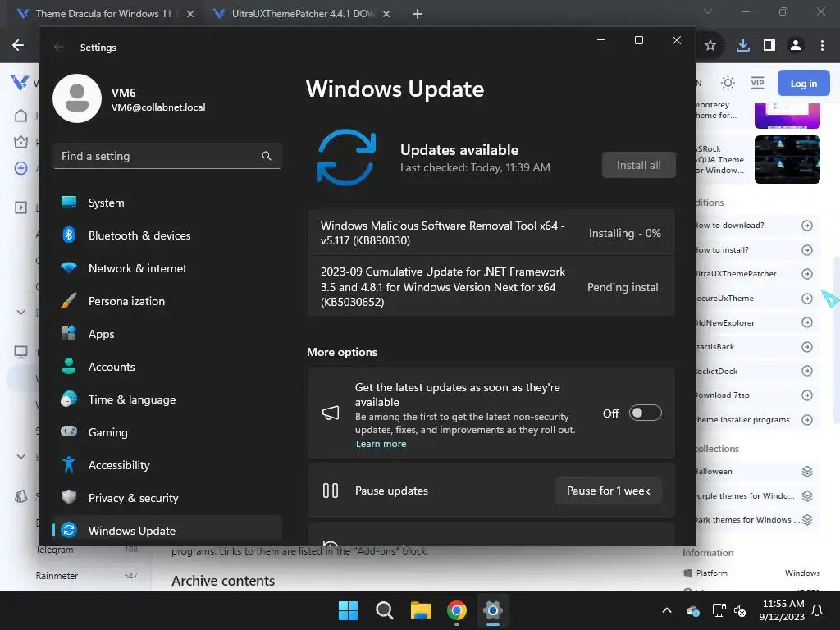
Task: Click the Install all button
Action: pyautogui.click(x=638, y=165)
